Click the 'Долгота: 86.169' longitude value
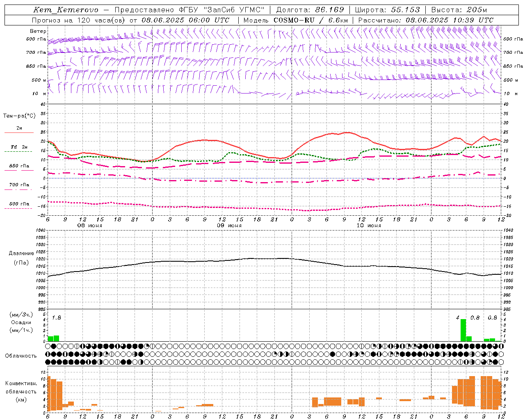This screenshot has width=525, height=420. coord(310,10)
